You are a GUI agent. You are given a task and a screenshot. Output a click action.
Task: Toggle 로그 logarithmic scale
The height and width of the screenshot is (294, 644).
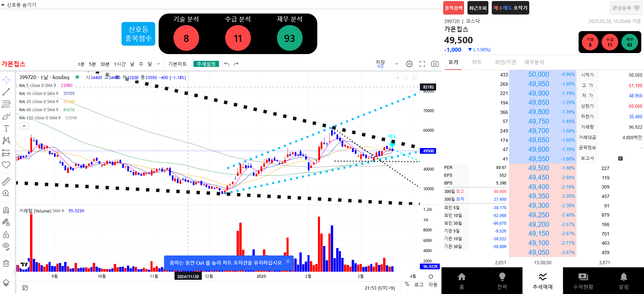pos(419,285)
